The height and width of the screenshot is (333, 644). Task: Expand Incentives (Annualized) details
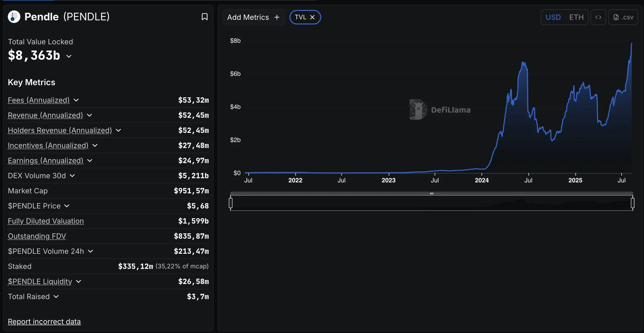point(95,145)
